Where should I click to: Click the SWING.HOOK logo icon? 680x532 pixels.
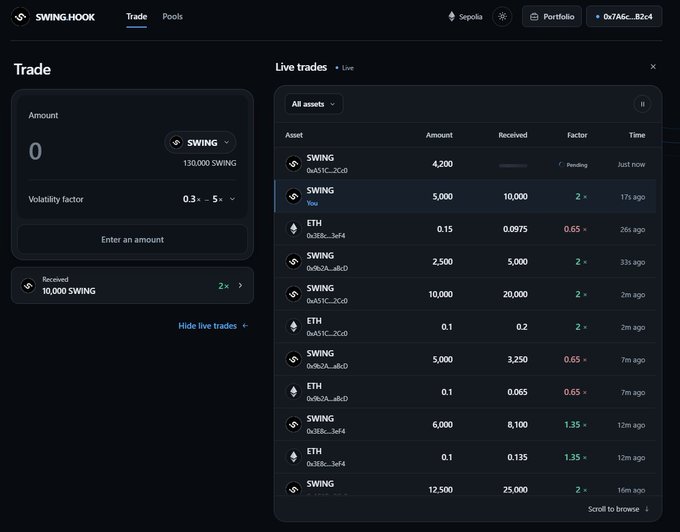[20, 17]
